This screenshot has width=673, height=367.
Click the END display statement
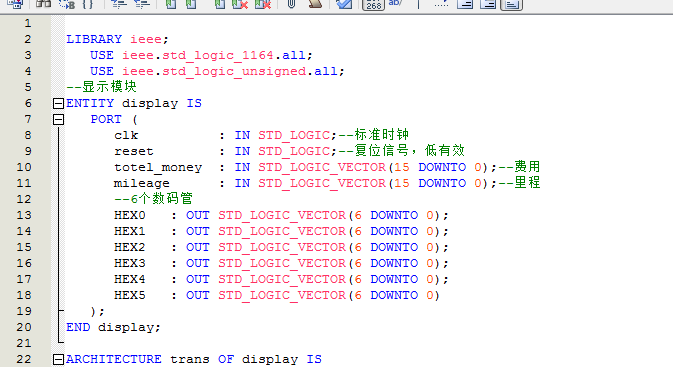[x=113, y=328]
